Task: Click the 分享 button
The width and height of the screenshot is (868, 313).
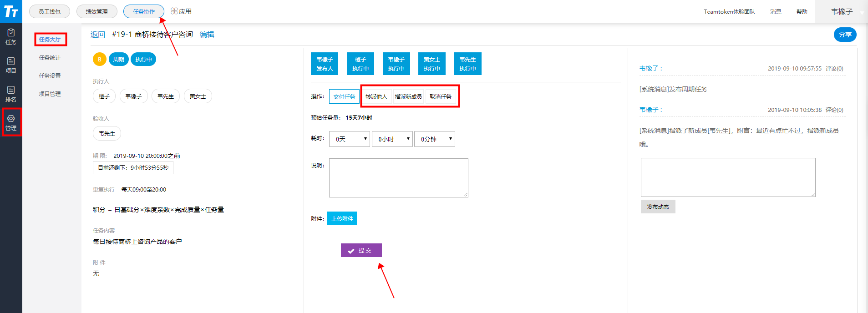Action: pyautogui.click(x=845, y=35)
